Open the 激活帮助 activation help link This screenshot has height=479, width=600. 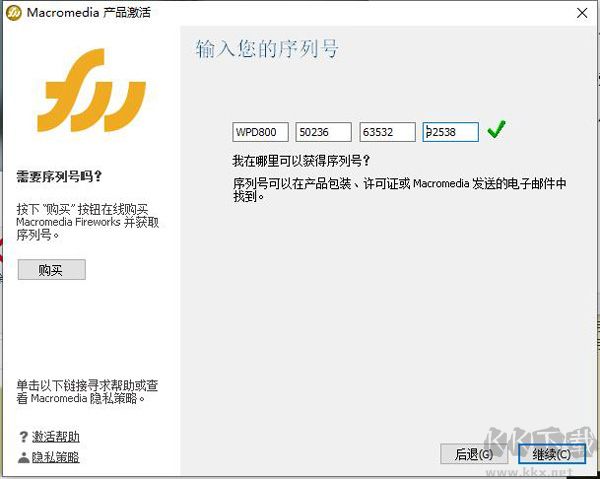tap(55, 437)
